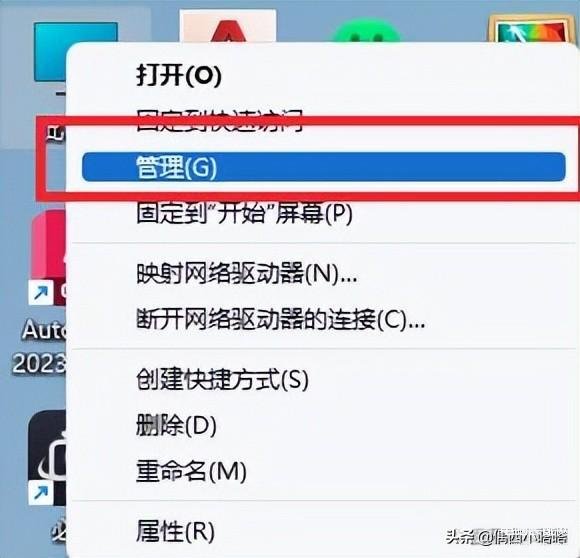Click the red letter A AutoCAD icon
The image size is (580, 558).
228,26
